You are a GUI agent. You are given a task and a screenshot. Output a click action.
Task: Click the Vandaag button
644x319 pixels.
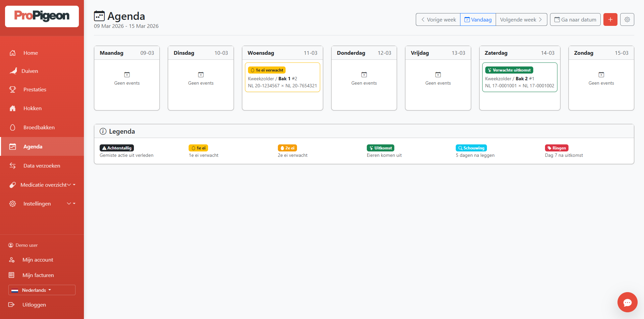(x=478, y=19)
